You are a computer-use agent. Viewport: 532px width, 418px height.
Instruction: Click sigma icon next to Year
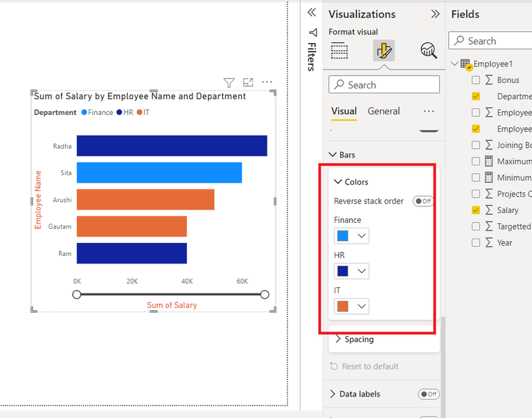tap(489, 243)
